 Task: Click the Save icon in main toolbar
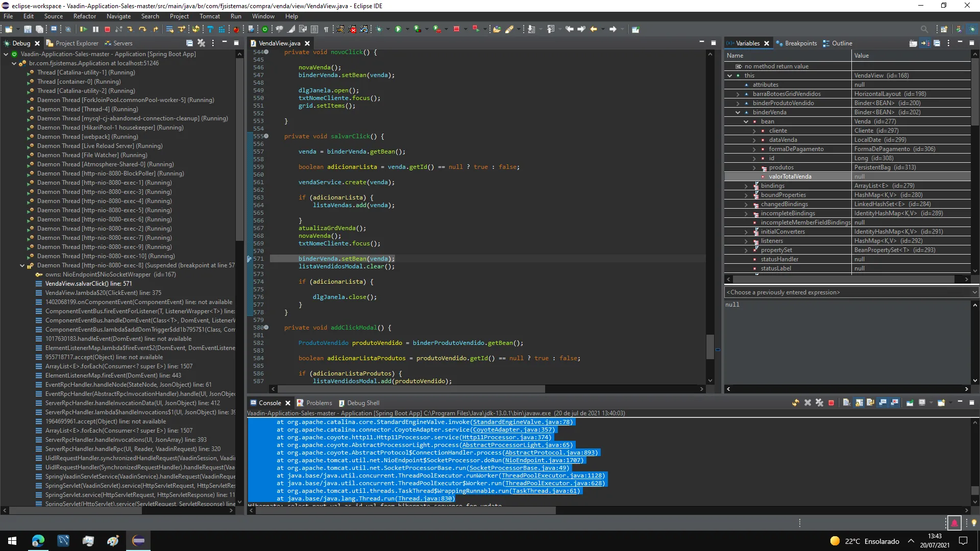pyautogui.click(x=28, y=29)
